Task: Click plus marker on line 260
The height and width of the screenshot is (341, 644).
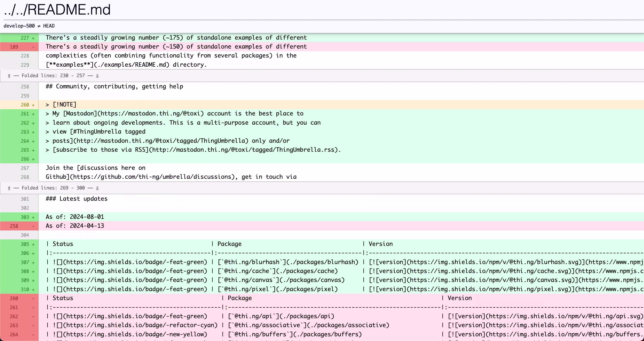Action: (33, 105)
